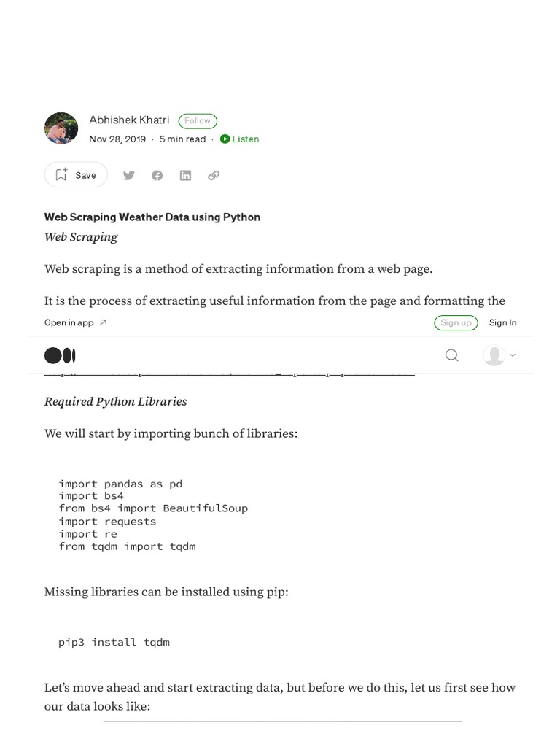Expand the profile menu chevron
The width and height of the screenshot is (560, 747).
tap(513, 355)
